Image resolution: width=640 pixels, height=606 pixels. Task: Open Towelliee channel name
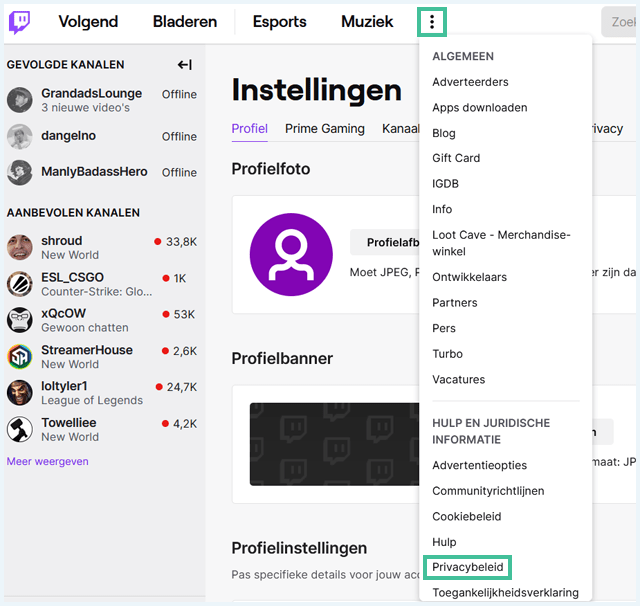click(x=69, y=422)
